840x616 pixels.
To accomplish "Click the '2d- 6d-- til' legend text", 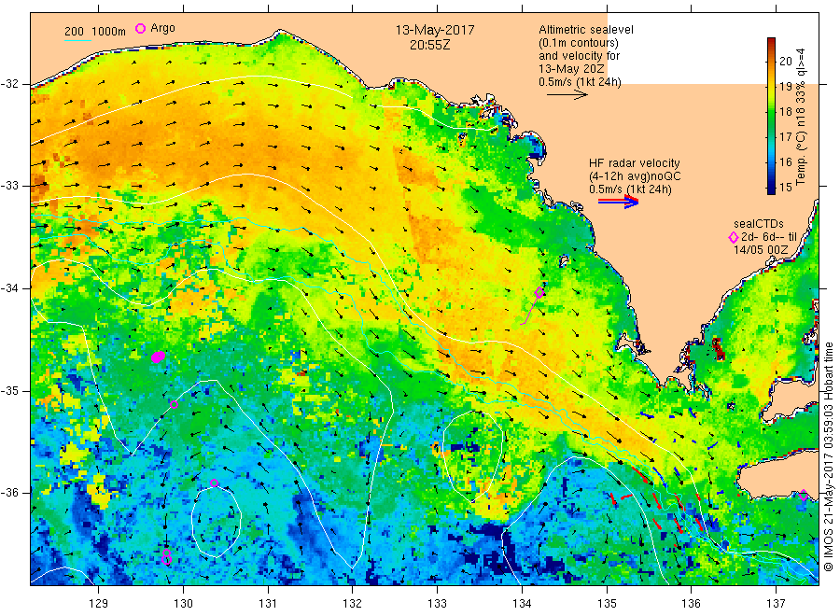I will click(x=769, y=237).
